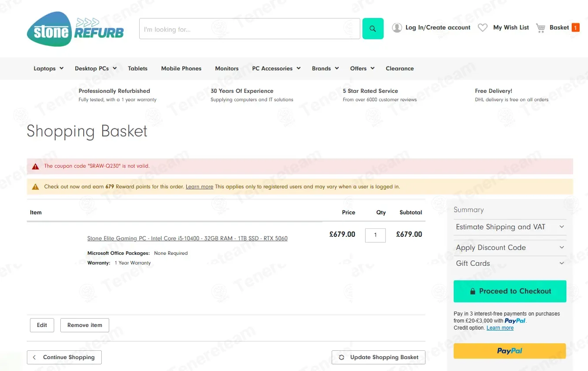
Task: Expand the Gift Cards section
Action: point(510,264)
